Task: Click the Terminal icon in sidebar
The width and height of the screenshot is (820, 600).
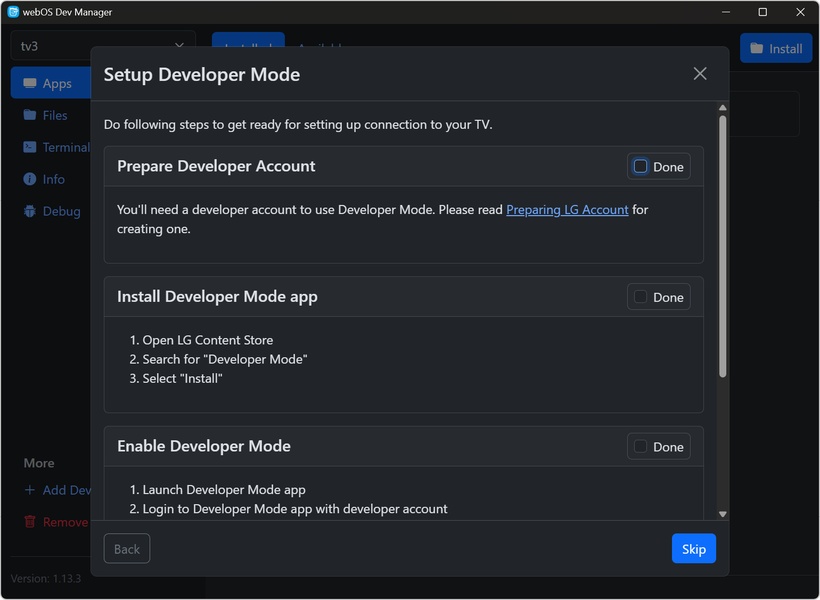Action: click(x=29, y=148)
